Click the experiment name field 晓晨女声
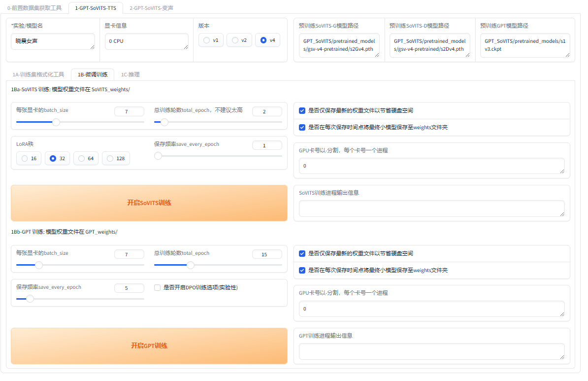 click(53, 40)
